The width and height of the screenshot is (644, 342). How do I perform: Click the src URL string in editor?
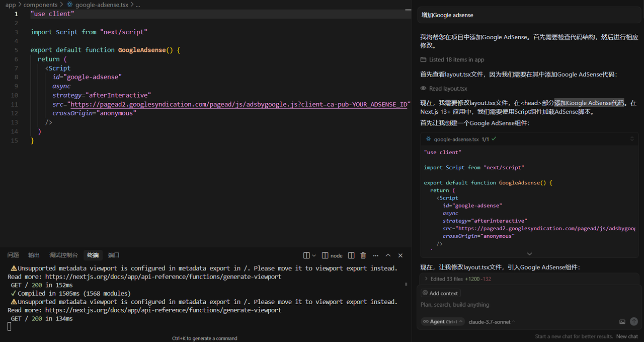pos(238,104)
